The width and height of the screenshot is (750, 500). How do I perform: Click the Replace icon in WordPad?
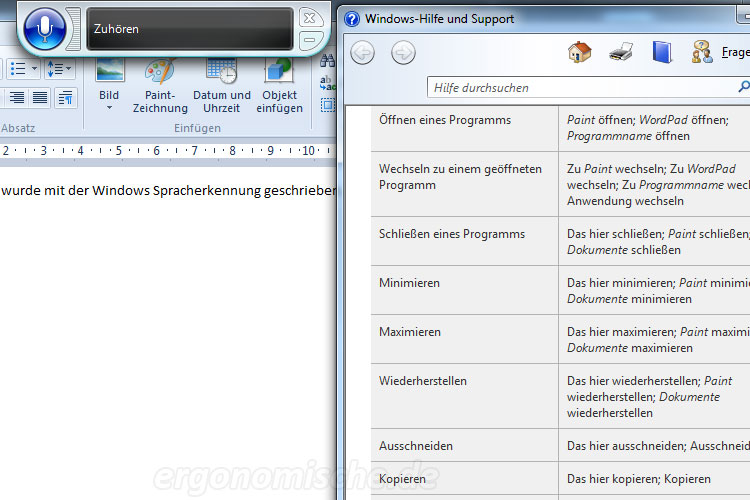pos(328,83)
